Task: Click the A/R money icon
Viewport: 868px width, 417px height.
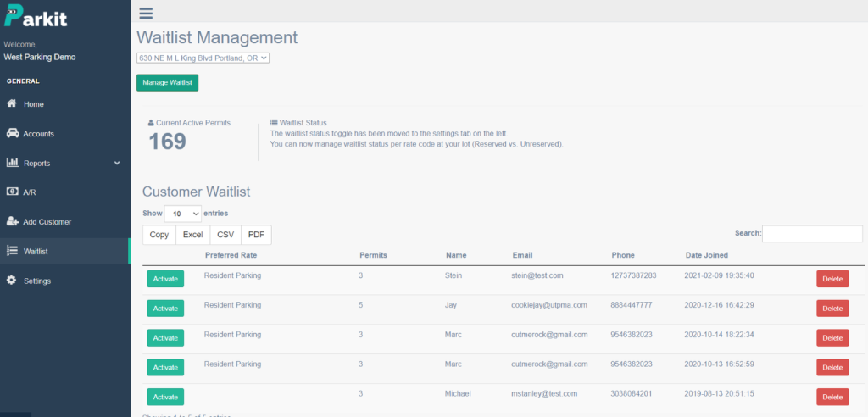Action: pyautogui.click(x=12, y=192)
